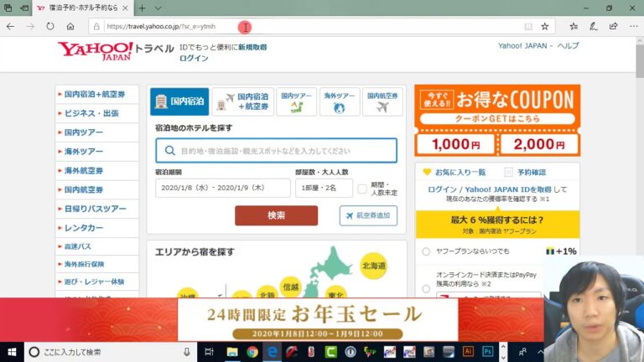Image resolution: width=644 pixels, height=362 pixels.
Task: Open レンタカー in sidebar
Action: 97,228
